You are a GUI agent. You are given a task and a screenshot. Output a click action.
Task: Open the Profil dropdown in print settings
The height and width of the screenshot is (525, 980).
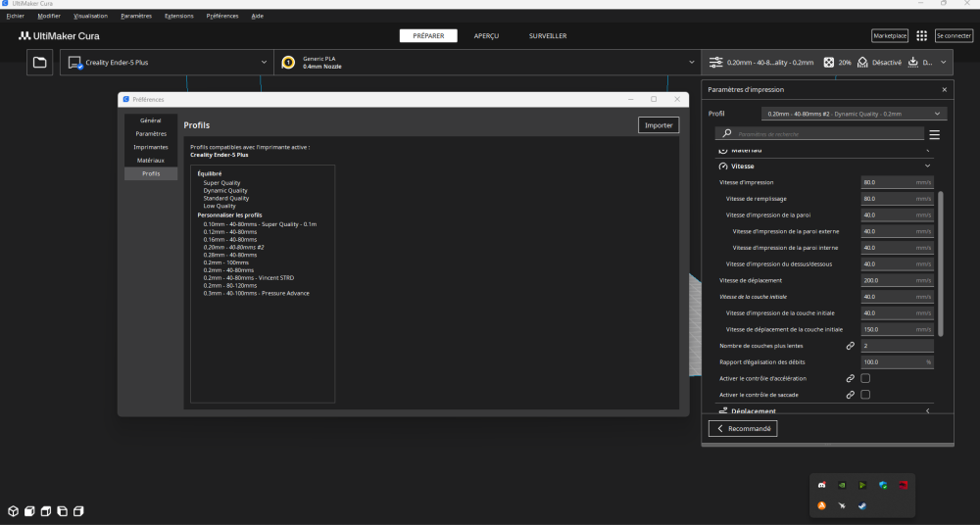click(x=854, y=114)
